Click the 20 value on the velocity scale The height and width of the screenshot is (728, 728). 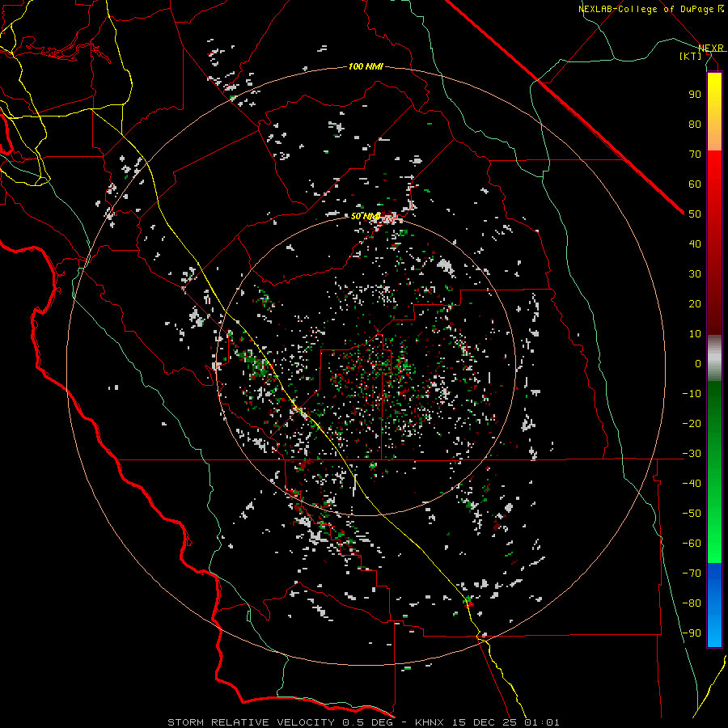click(x=695, y=303)
